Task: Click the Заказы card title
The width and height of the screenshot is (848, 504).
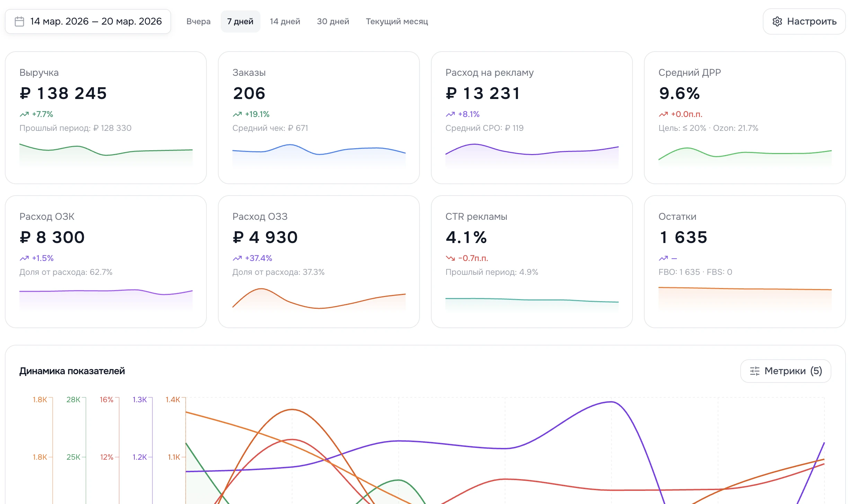Action: coord(249,73)
